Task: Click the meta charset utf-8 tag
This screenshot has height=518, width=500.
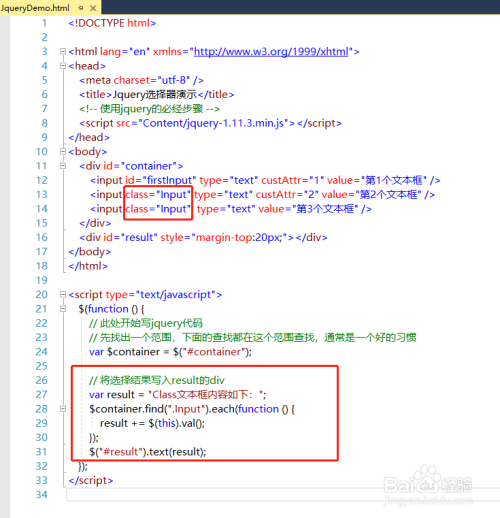Action: pyautogui.click(x=141, y=80)
